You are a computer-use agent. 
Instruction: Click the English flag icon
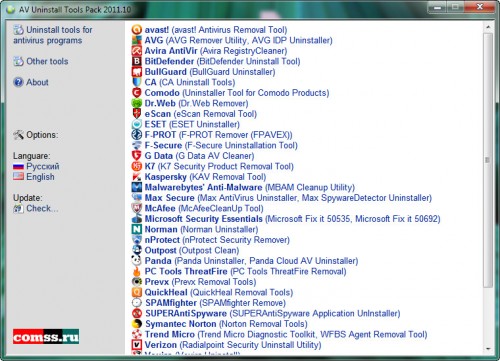18,177
